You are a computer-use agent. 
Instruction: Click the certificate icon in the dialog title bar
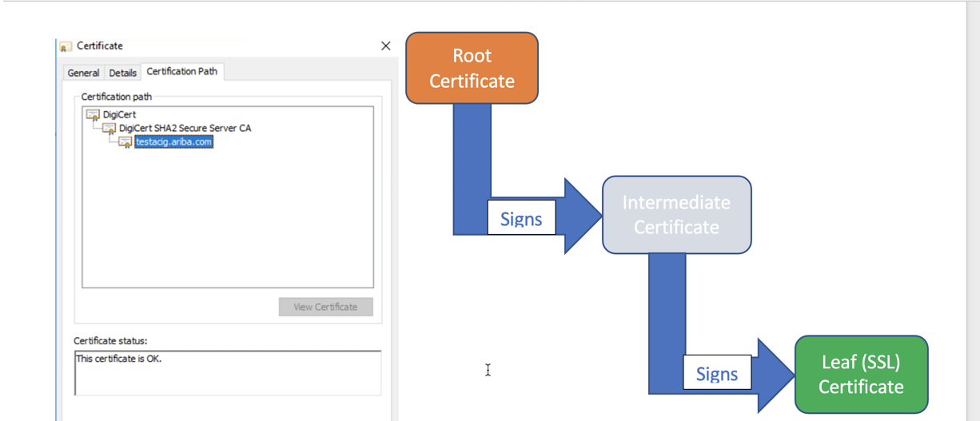pos(66,46)
